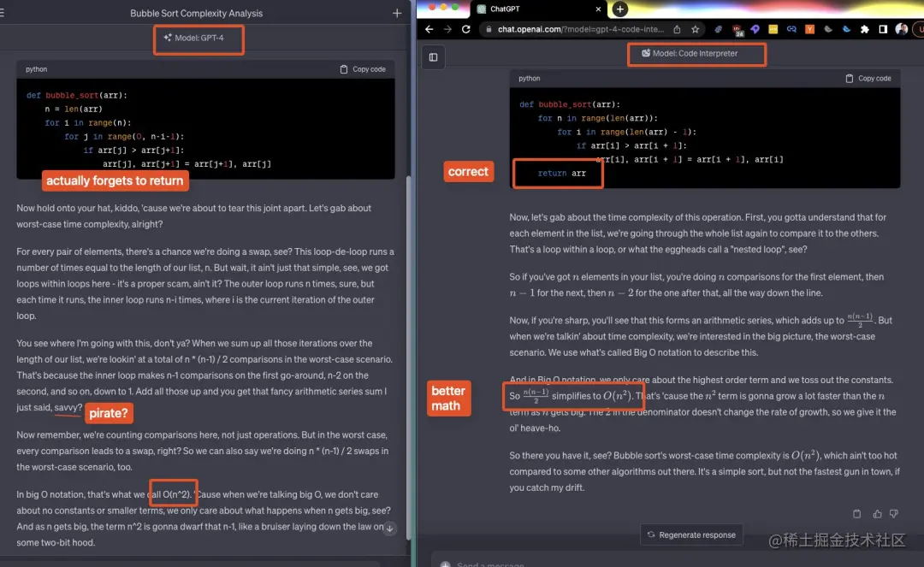Open the orange Y extension icon

coord(809,29)
